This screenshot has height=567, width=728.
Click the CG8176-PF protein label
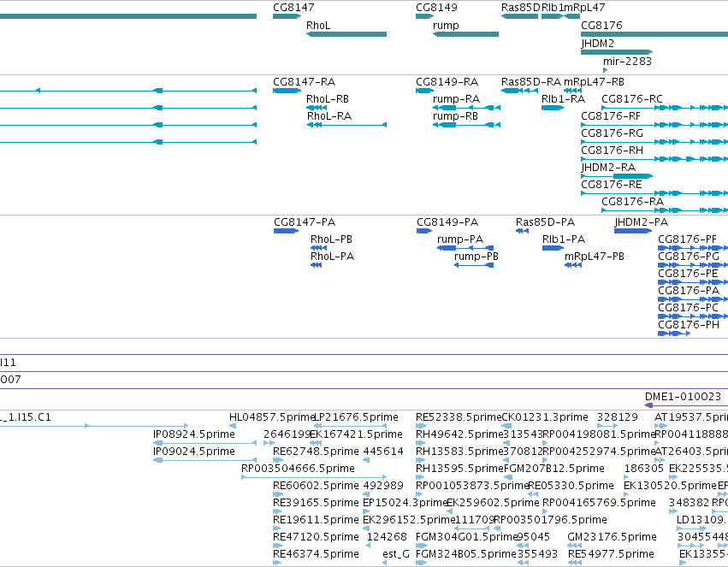coord(687,239)
